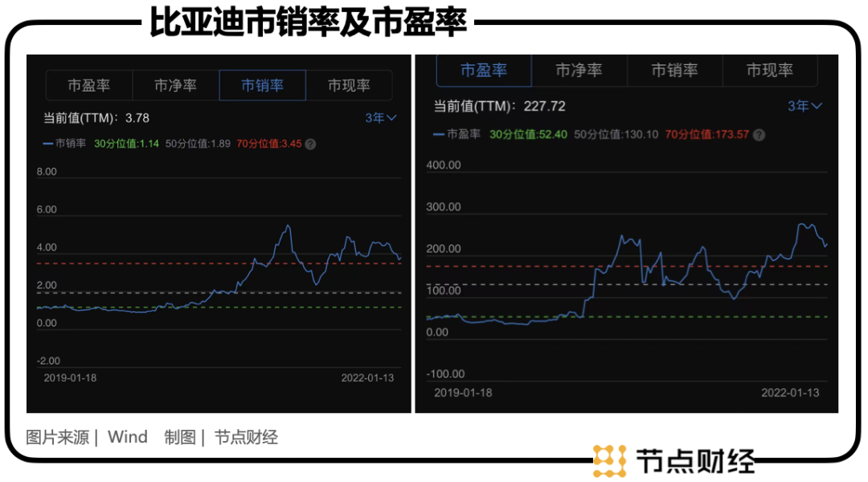The width and height of the screenshot is (868, 482).
Task: Click -2.00 axis label in left chart
Action: [x=48, y=361]
